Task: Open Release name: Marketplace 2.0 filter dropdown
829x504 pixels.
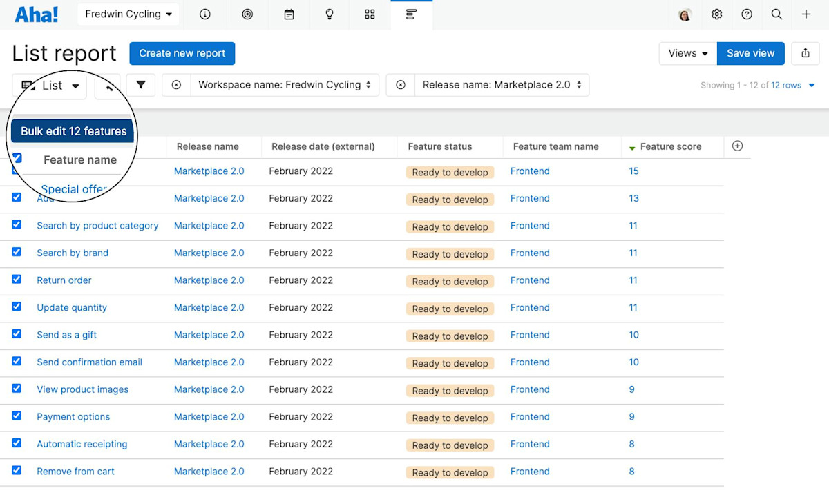Action: pyautogui.click(x=502, y=85)
